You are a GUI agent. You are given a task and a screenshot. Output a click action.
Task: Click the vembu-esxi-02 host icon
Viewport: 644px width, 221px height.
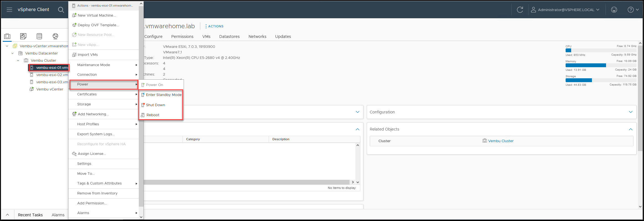pyautogui.click(x=32, y=75)
